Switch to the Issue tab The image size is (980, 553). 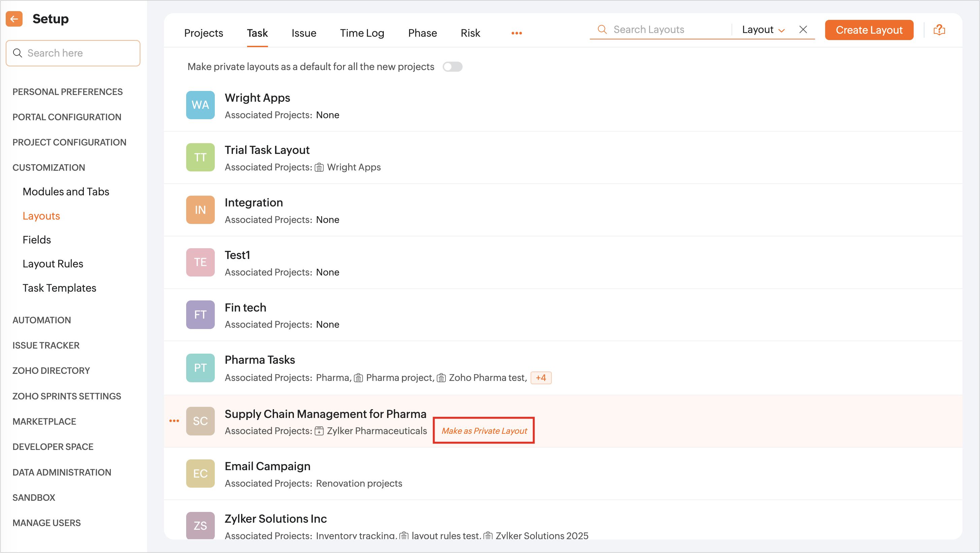pyautogui.click(x=304, y=33)
